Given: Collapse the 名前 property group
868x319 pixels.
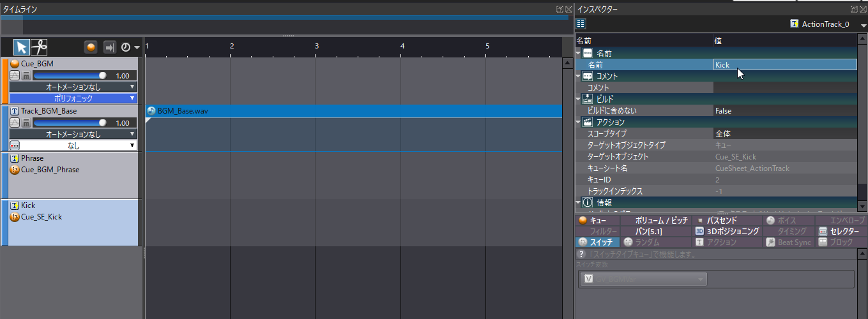Looking at the screenshot, I should [579, 54].
